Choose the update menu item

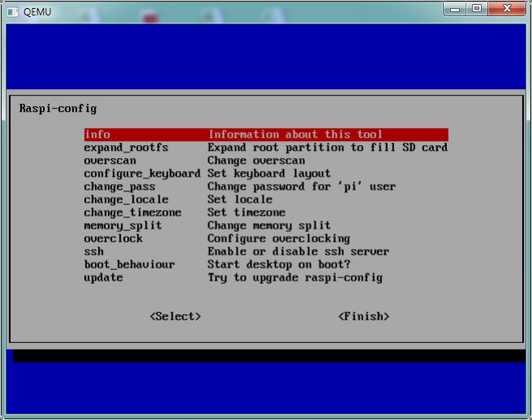(104, 277)
